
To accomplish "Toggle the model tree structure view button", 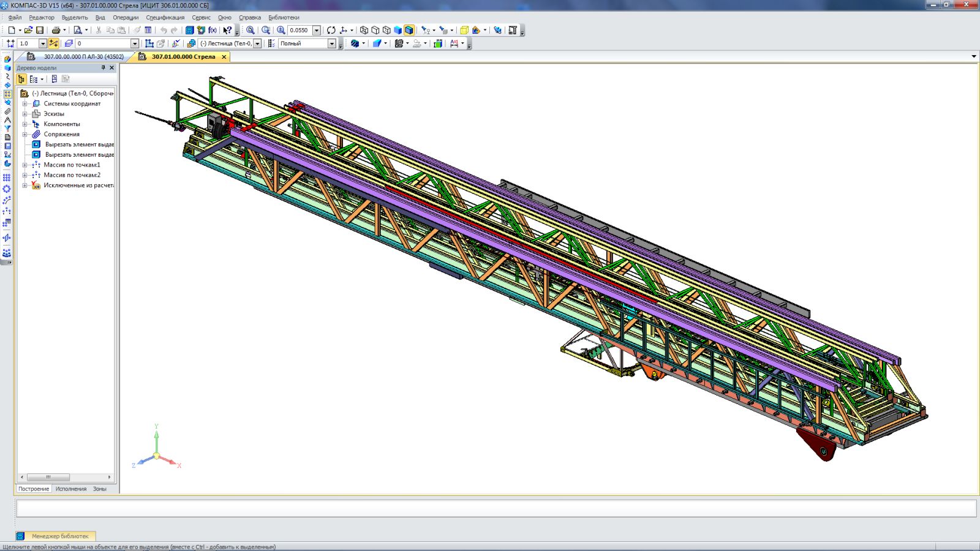I will [x=21, y=79].
